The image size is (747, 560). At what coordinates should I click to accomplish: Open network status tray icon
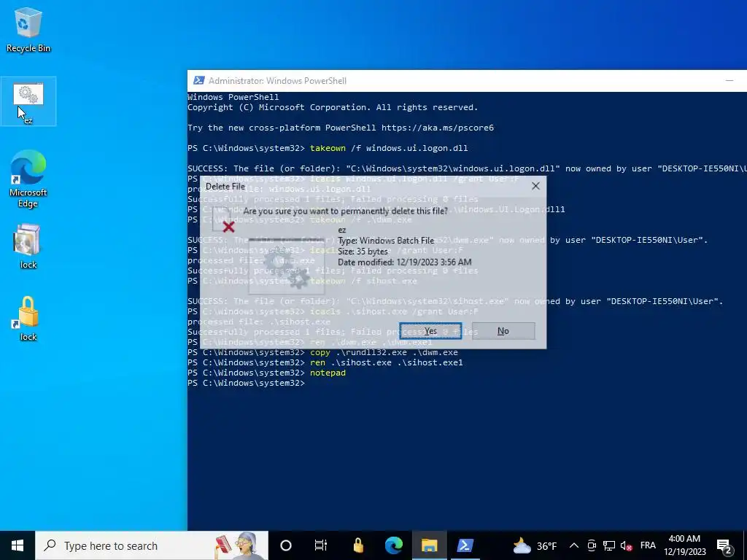point(609,545)
